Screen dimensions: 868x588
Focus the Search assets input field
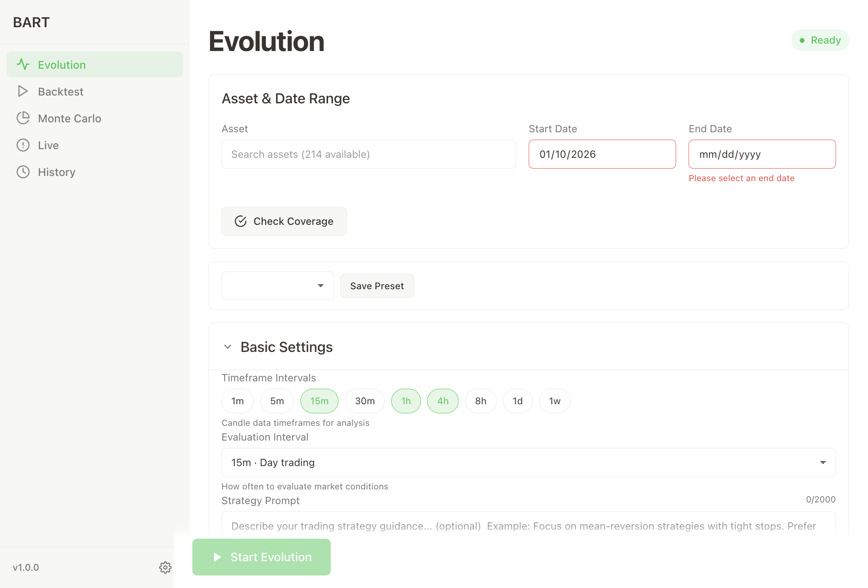click(x=368, y=154)
